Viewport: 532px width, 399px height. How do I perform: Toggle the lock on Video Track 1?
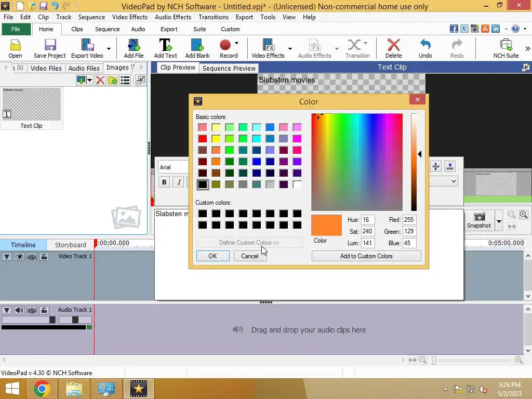click(x=44, y=257)
